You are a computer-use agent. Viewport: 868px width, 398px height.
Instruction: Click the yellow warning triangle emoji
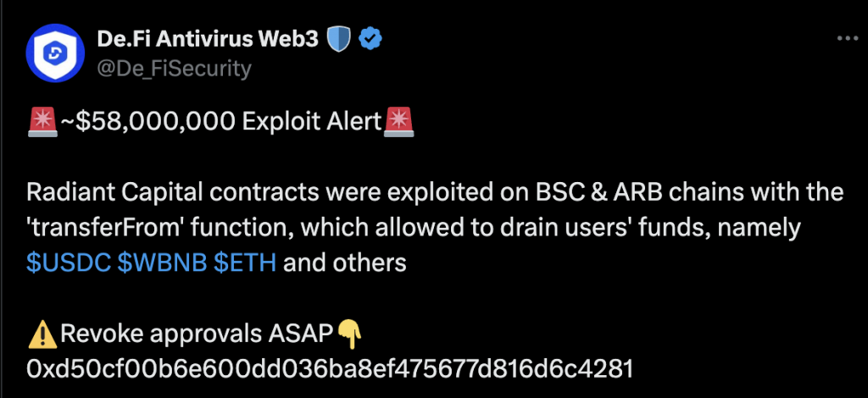coord(42,334)
